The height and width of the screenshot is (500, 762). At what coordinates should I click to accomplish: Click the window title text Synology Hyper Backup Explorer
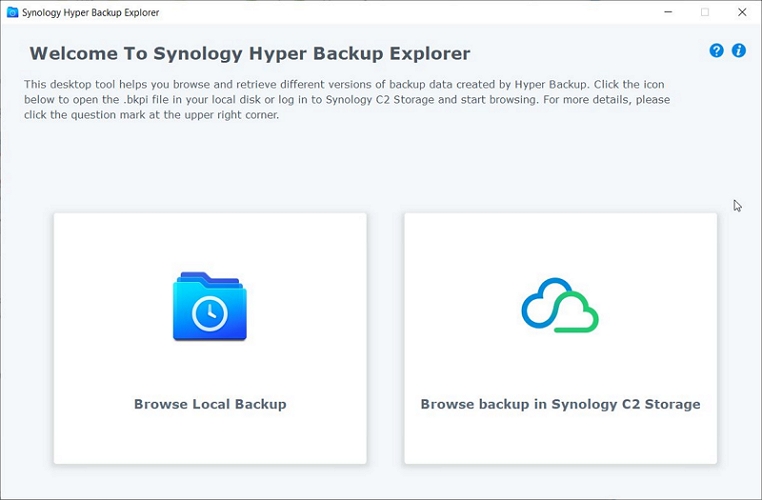tap(90, 13)
